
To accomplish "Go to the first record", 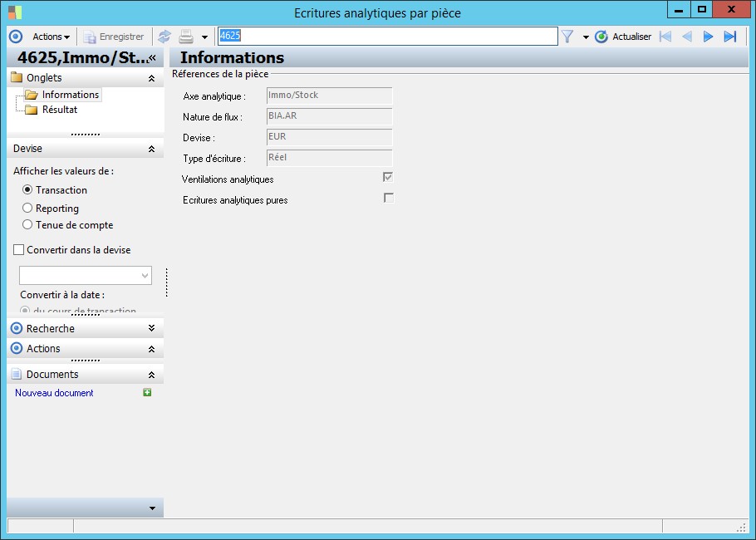I will click(665, 37).
